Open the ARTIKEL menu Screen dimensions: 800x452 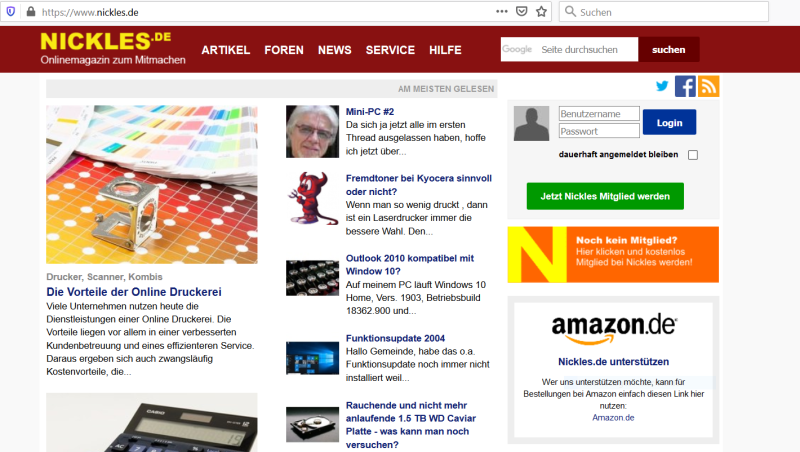[226, 50]
